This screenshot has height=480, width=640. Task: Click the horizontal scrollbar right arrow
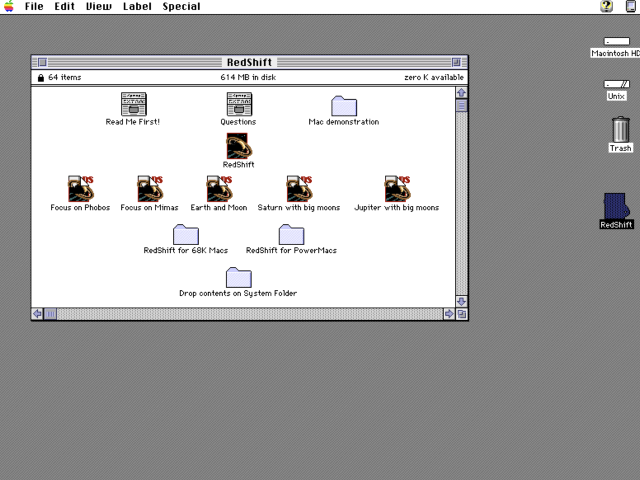click(x=449, y=314)
